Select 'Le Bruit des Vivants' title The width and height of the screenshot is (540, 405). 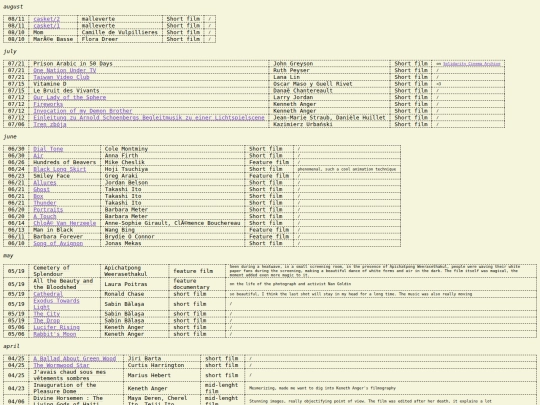(x=66, y=91)
